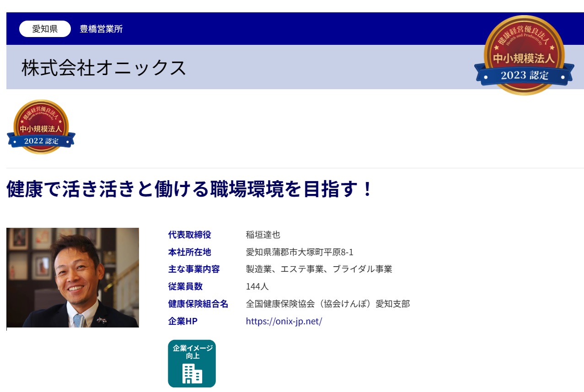The image size is (584, 392).
Task: Select the 愛知県 prefecture tag
Action: pyautogui.click(x=45, y=29)
